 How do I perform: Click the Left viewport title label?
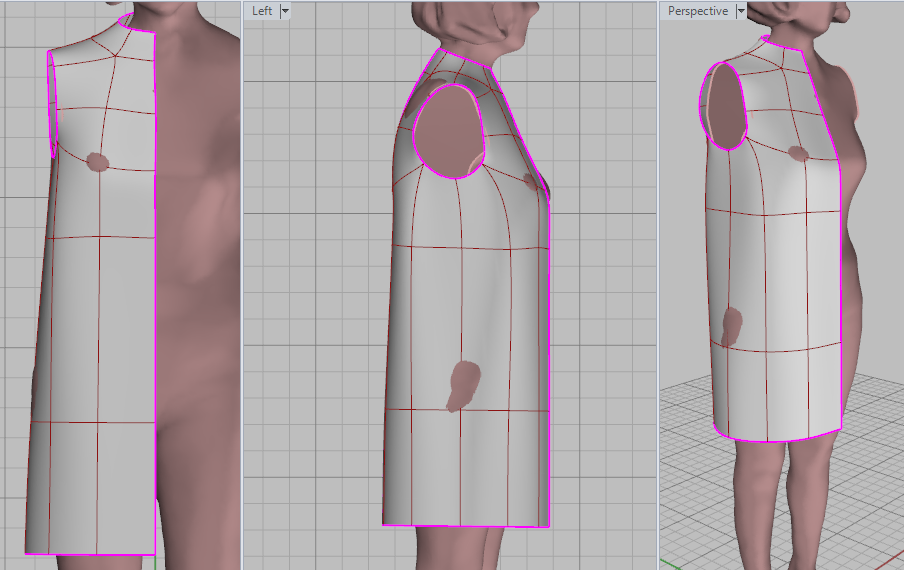coord(262,11)
